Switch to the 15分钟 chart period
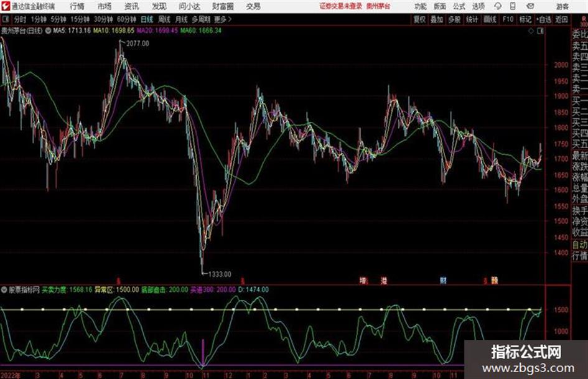The image size is (588, 379). coord(80,19)
